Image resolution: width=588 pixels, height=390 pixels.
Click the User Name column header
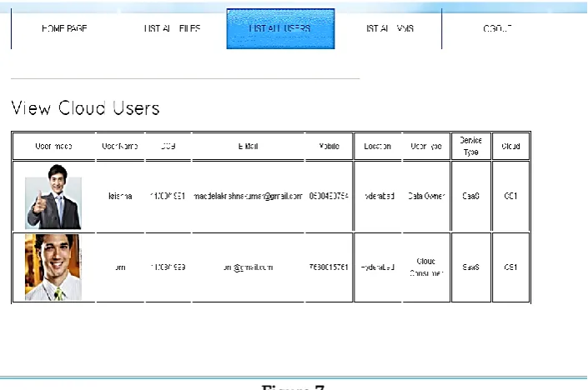coord(120,146)
